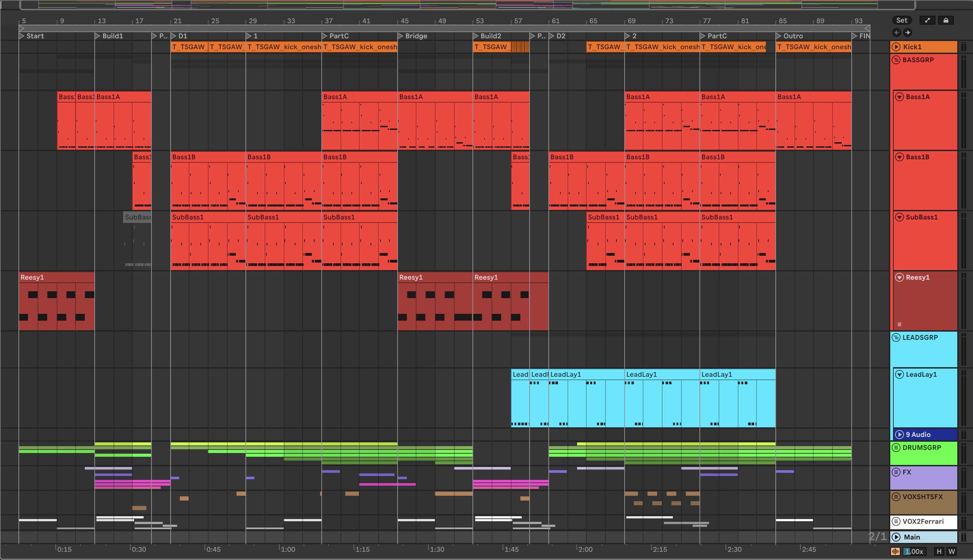Click the Main track play icon
Screen dimensions: 973x560
(x=896, y=537)
